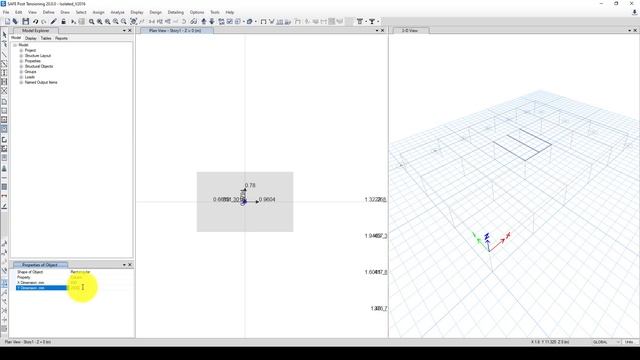The width and height of the screenshot is (640, 360).
Task: Expand the Loads tree node
Action: 21,77
